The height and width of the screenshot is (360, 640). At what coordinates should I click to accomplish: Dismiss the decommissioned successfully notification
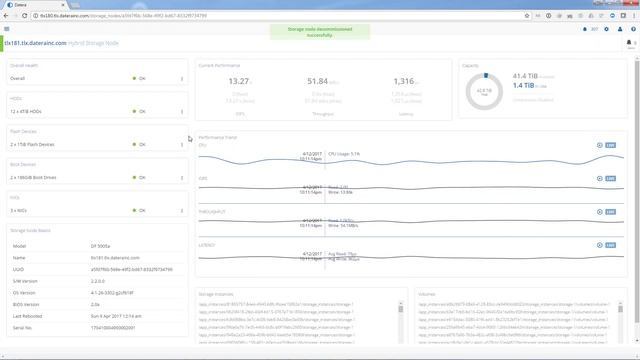(x=320, y=32)
